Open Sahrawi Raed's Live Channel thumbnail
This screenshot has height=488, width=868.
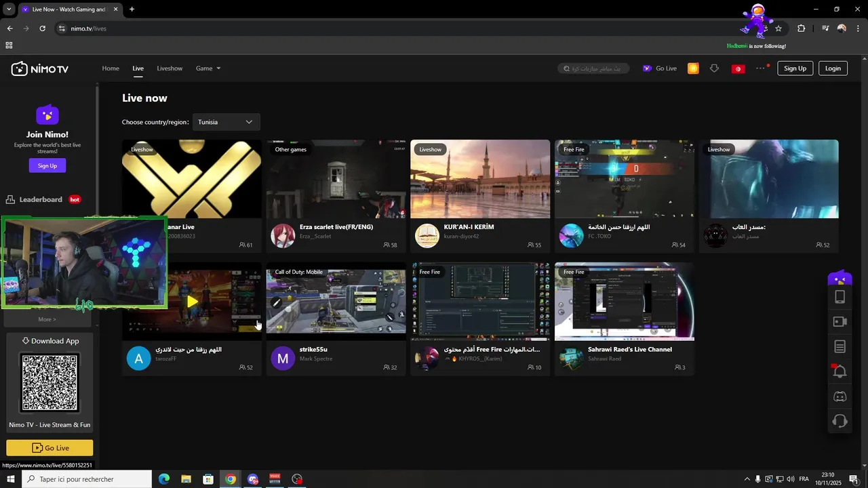(625, 302)
